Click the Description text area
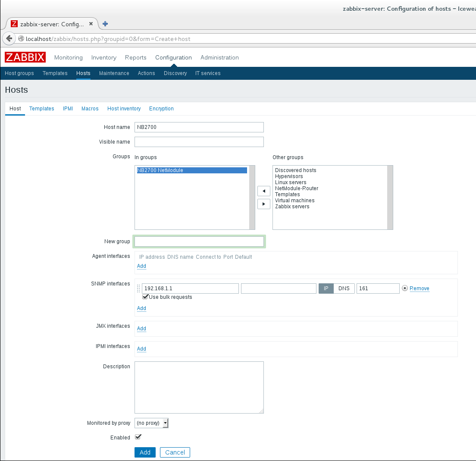Image resolution: width=476 pixels, height=461 pixels. (199, 387)
